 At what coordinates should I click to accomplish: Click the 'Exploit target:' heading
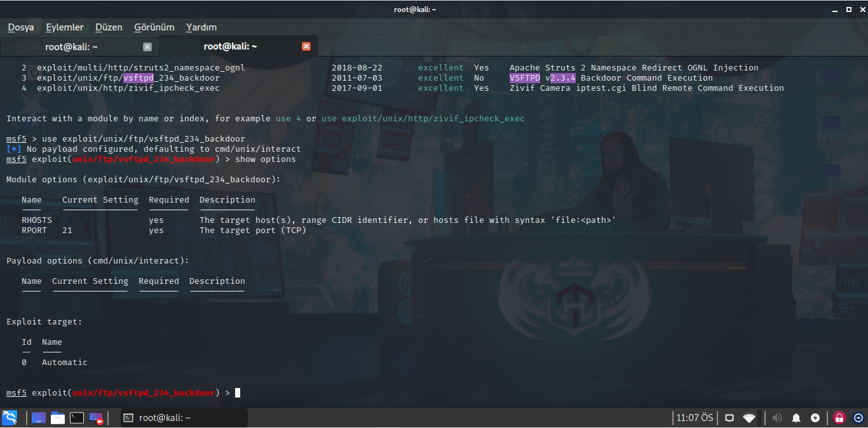pos(44,322)
